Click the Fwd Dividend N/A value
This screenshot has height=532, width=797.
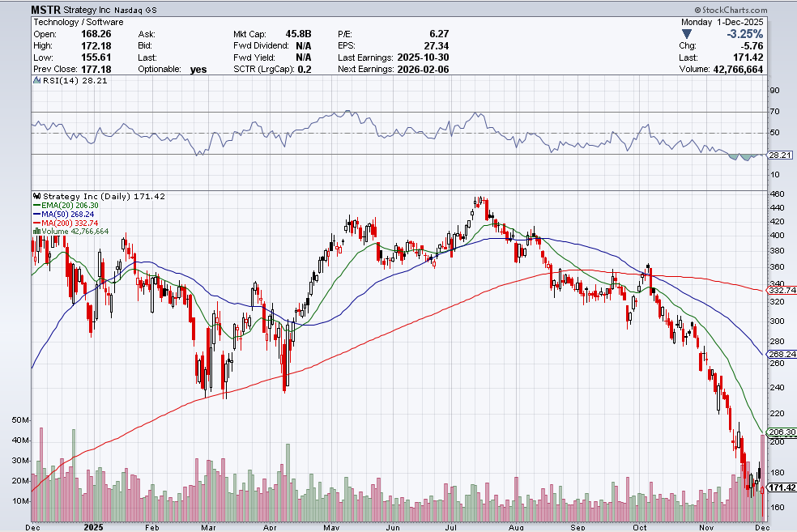pyautogui.click(x=304, y=45)
